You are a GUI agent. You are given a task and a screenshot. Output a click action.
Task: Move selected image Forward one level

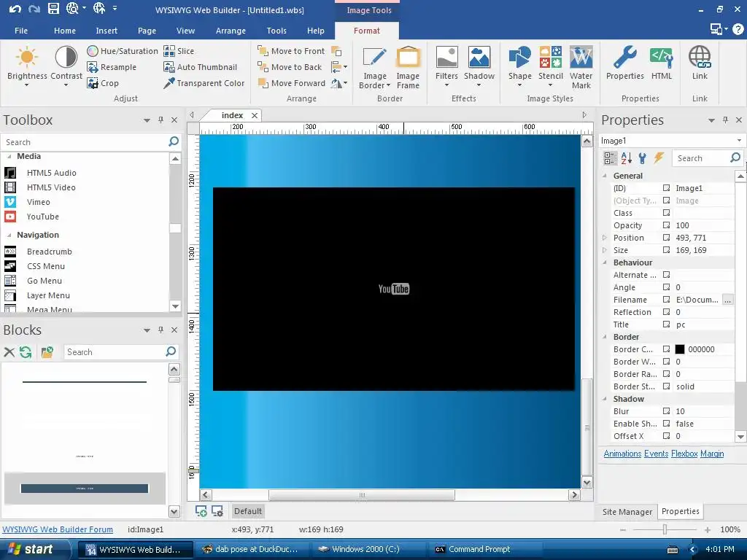[x=292, y=83]
